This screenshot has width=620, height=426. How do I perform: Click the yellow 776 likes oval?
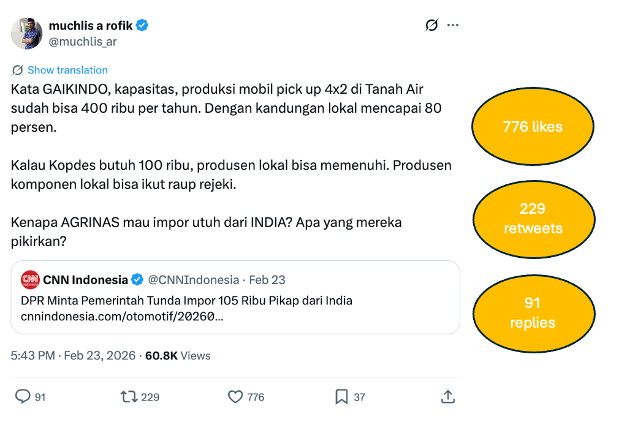(x=533, y=127)
